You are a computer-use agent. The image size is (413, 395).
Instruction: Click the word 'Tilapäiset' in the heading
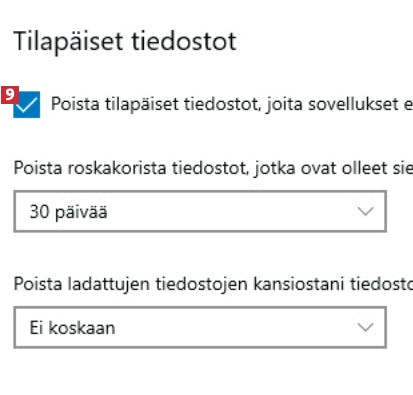tap(68, 42)
